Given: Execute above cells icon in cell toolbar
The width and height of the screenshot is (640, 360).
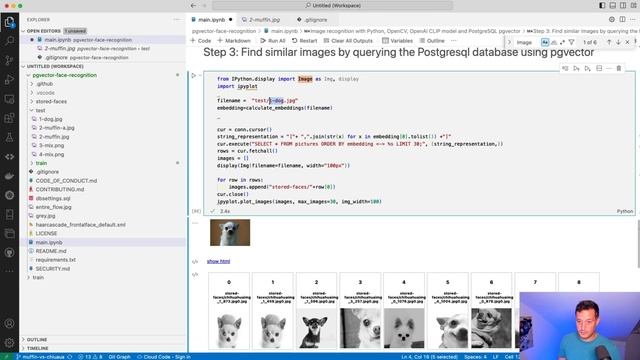Looking at the screenshot, I should (576, 69).
